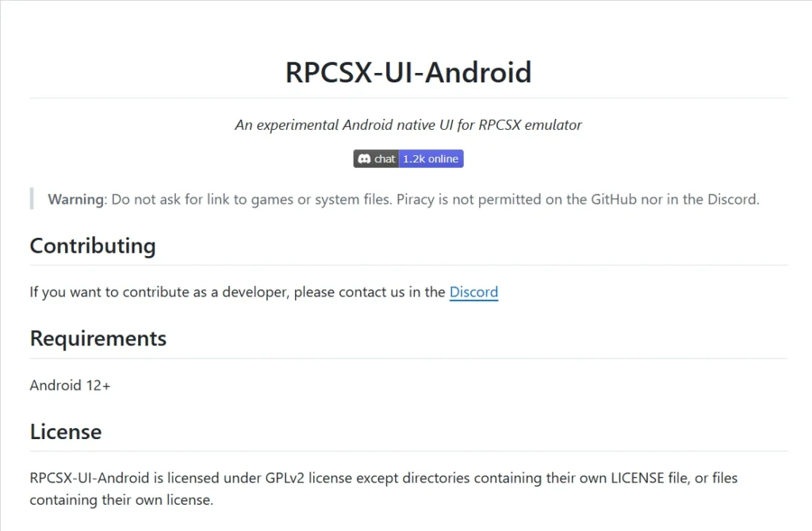Click the 'chat' label on the badge
The width and height of the screenshot is (812, 531).
(385, 159)
